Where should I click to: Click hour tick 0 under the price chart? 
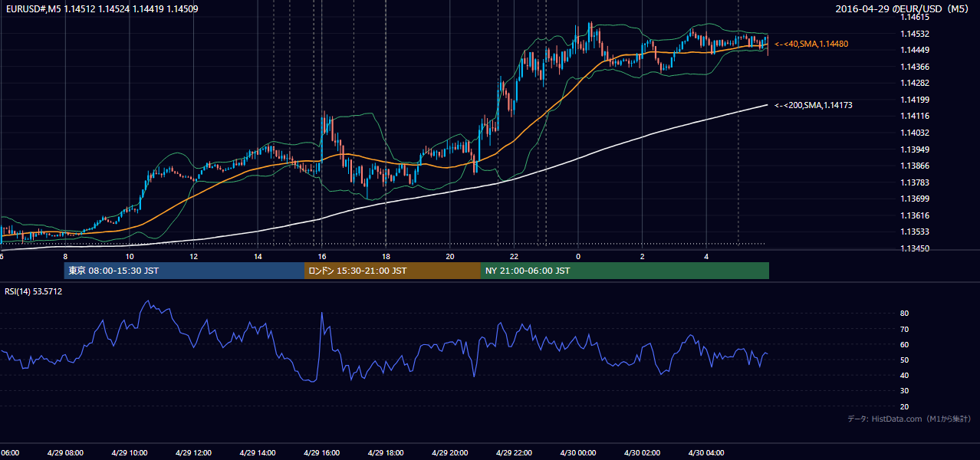pos(578,256)
